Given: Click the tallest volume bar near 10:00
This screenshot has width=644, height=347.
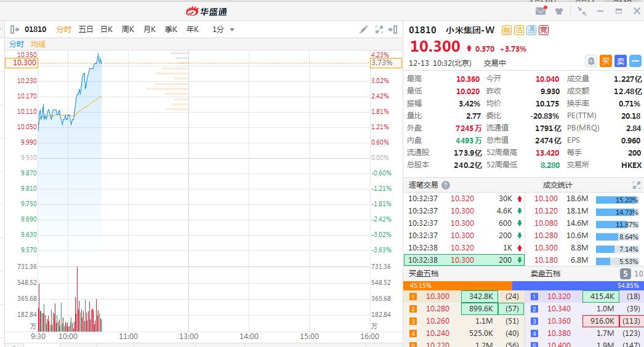Looking at the screenshot, I should point(77,299).
